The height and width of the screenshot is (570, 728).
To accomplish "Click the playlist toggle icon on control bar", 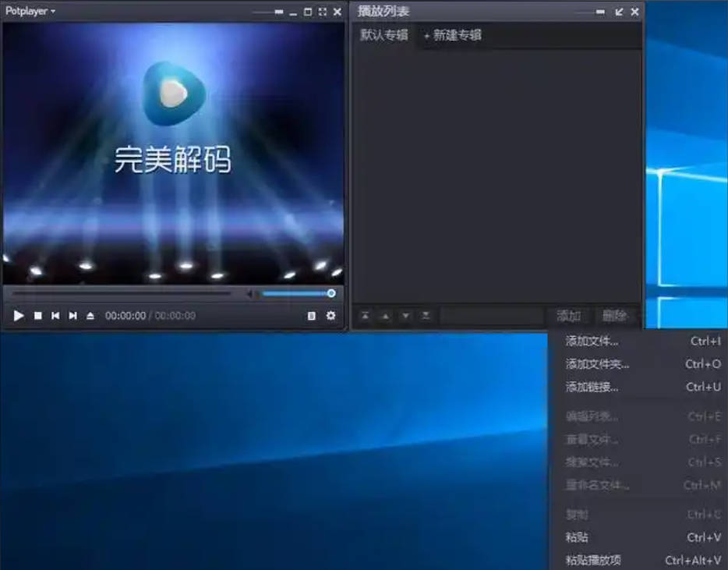I will 311,316.
